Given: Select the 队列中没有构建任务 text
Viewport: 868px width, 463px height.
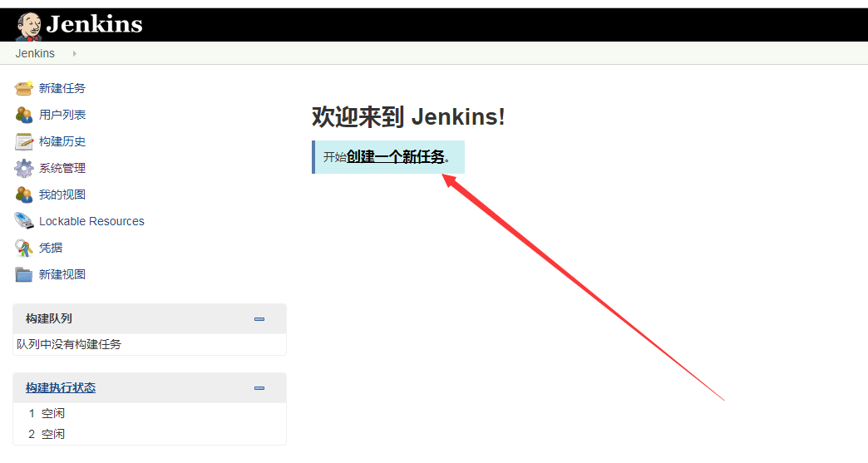Looking at the screenshot, I should pos(69,344).
